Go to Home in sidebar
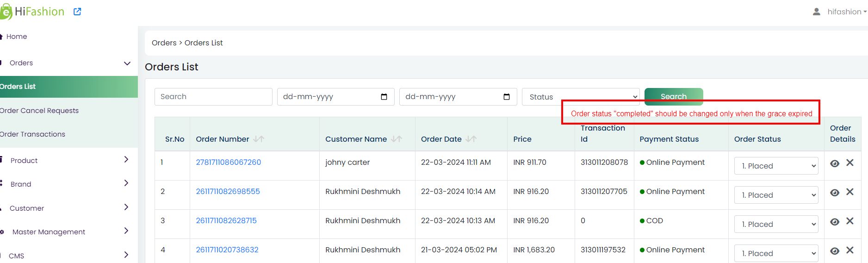The width and height of the screenshot is (868, 263). coord(17,37)
